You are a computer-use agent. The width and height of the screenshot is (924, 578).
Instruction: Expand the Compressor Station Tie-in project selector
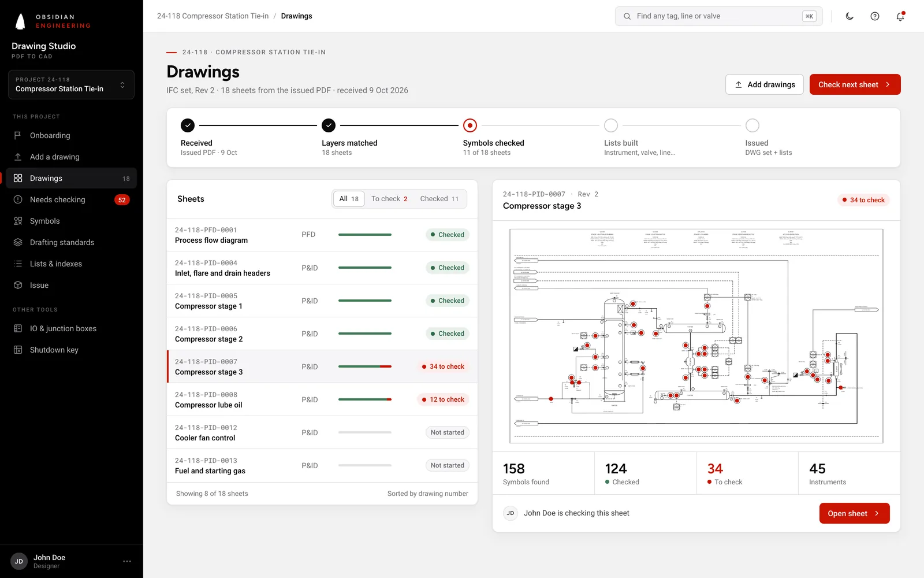[72, 84]
